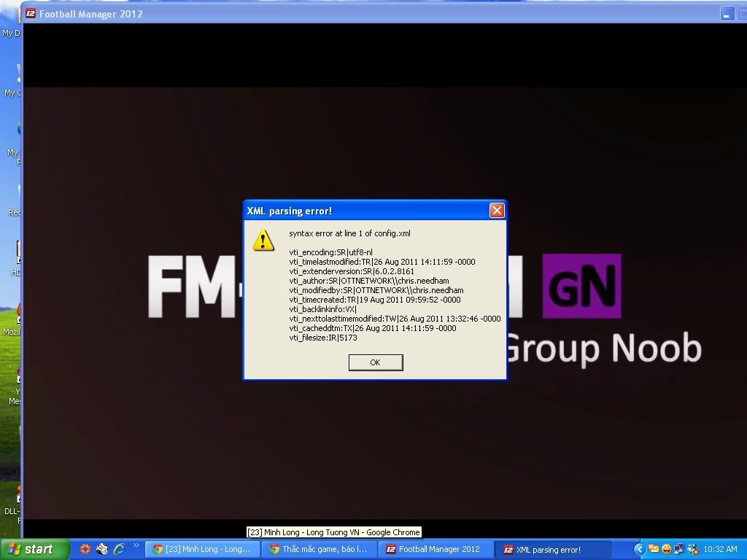Click the 'vti_author' line in the dialog
This screenshot has width=747, height=560.
pos(369,281)
